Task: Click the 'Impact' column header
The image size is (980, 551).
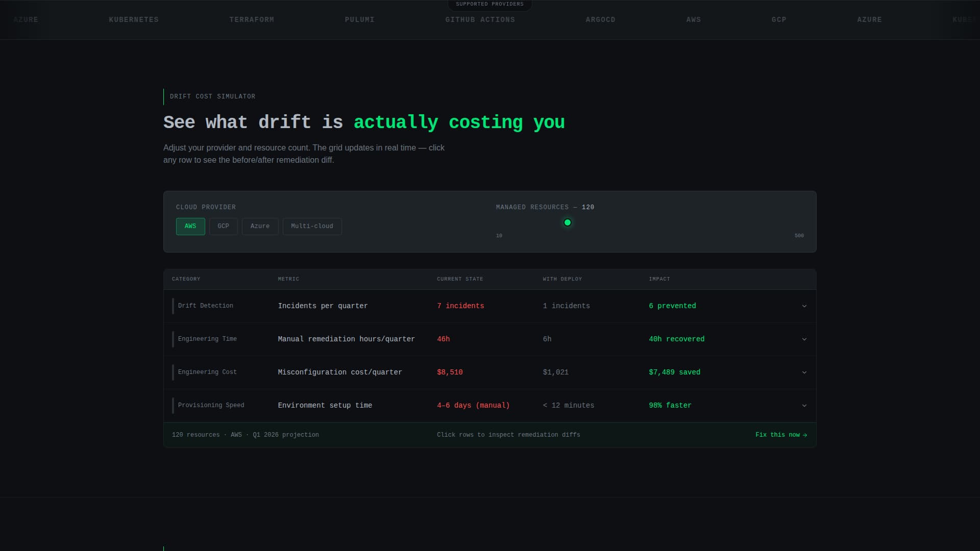Action: [659, 279]
